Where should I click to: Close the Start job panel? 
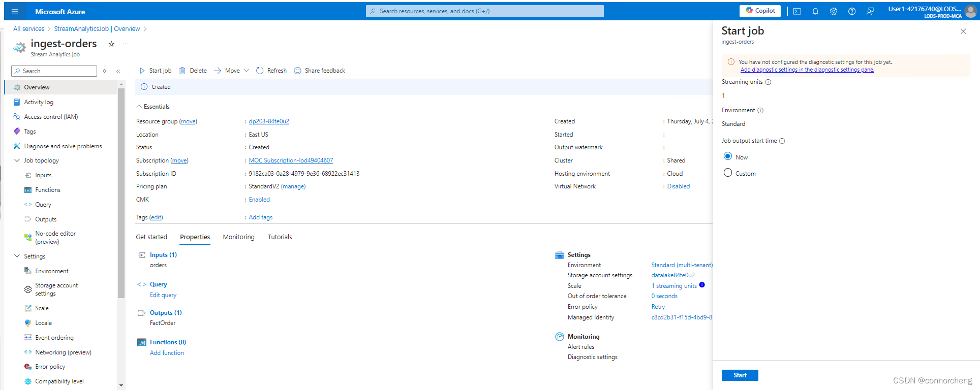click(963, 31)
